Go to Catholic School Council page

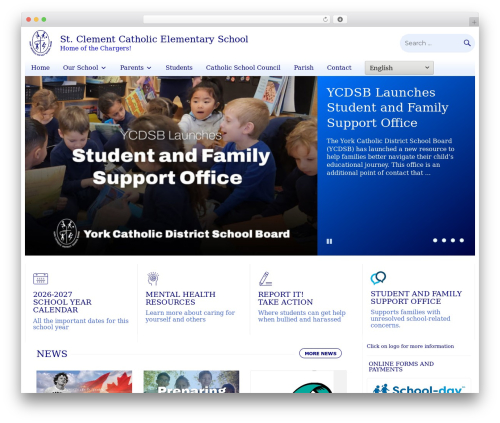click(243, 68)
